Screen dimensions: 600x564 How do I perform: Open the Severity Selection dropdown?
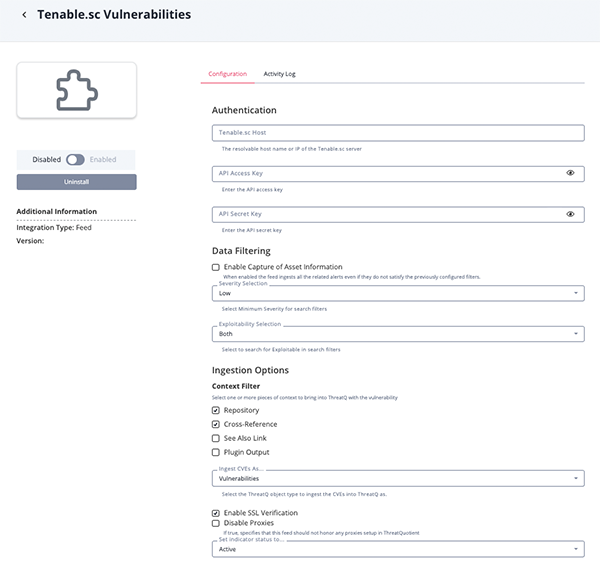coord(397,294)
